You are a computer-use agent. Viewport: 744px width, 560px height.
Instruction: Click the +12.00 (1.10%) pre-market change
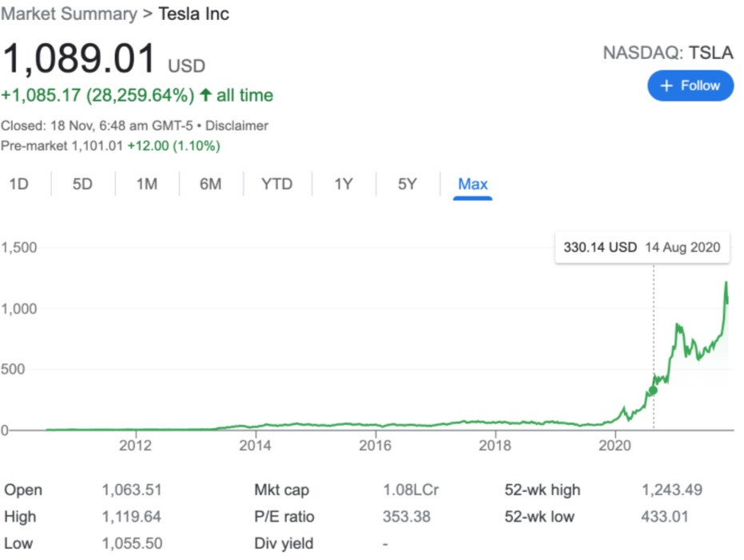[x=173, y=145]
